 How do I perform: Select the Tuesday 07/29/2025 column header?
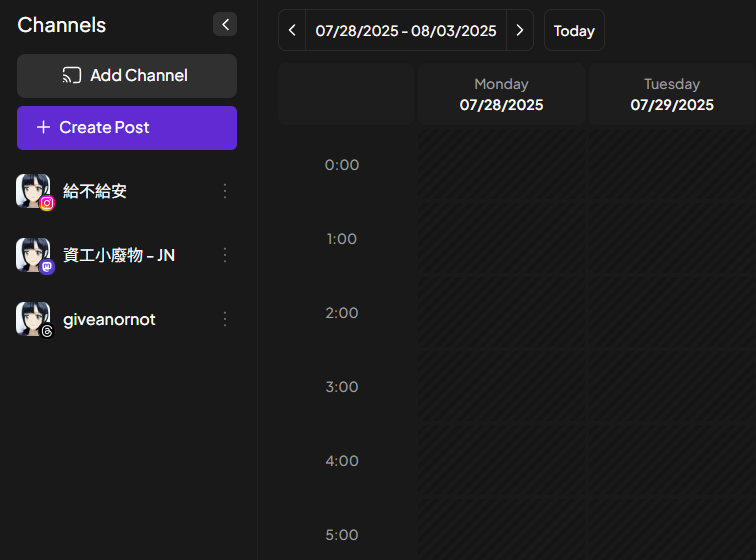tap(671, 94)
